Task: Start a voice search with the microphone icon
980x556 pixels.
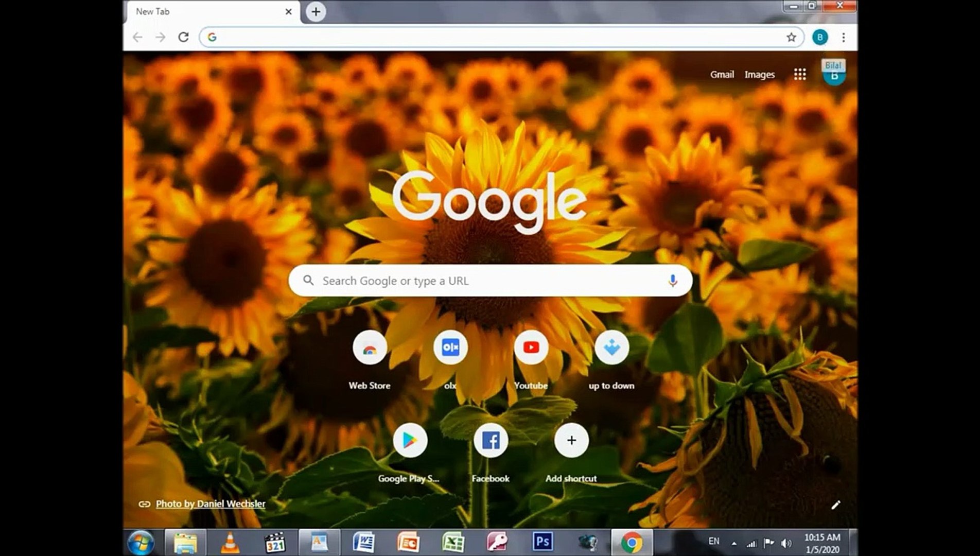Action: [x=672, y=281]
